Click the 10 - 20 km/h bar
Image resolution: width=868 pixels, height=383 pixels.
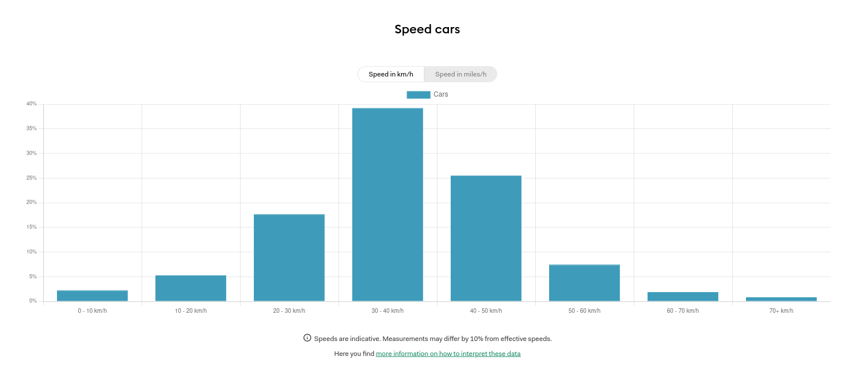tap(191, 288)
